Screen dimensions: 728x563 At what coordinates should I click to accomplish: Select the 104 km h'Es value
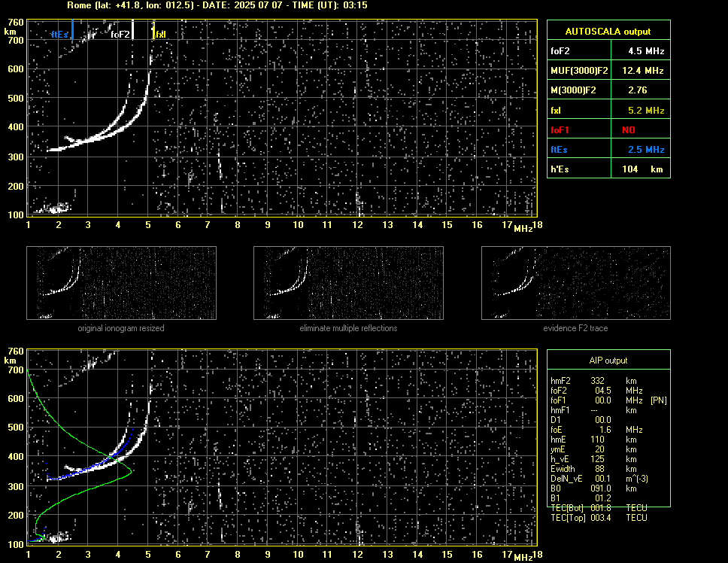641,169
